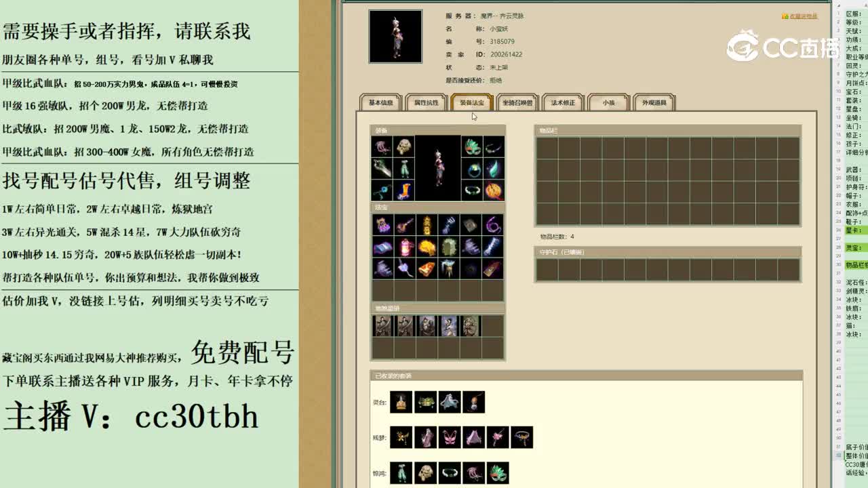Select the purple banner talisman in 法宝

[382, 224]
